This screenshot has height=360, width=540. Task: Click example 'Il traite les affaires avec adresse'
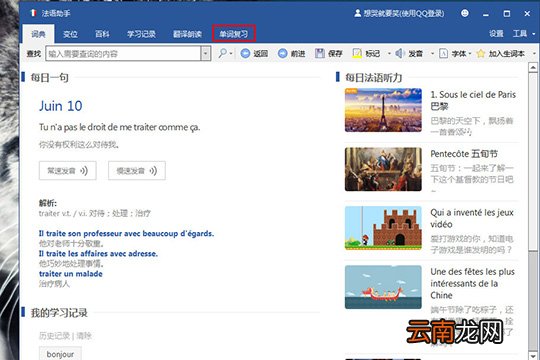point(98,254)
